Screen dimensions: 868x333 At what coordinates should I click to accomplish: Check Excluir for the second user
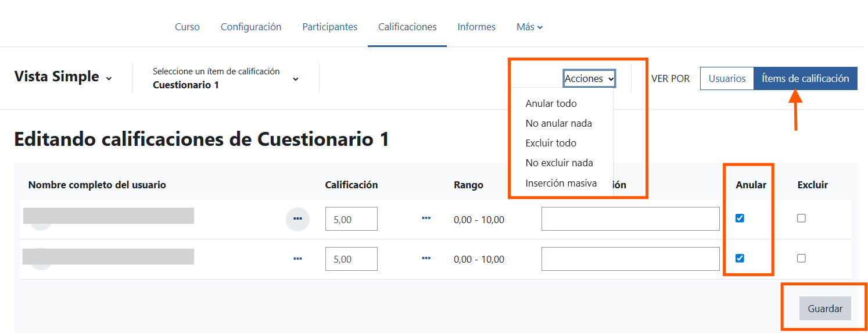click(801, 259)
